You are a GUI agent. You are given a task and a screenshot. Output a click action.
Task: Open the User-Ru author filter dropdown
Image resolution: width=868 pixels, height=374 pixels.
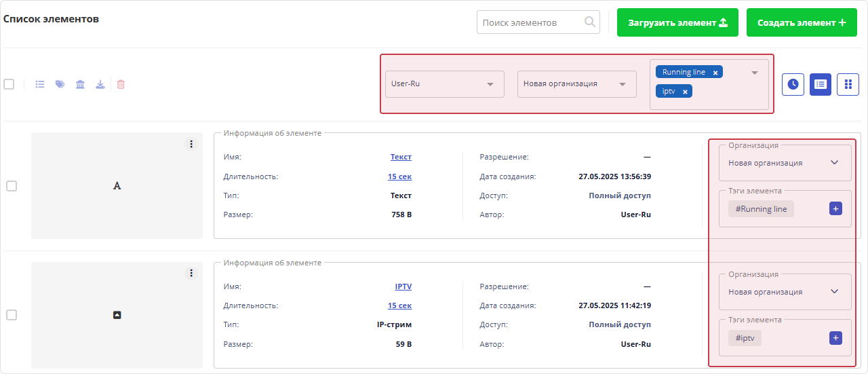coord(444,84)
